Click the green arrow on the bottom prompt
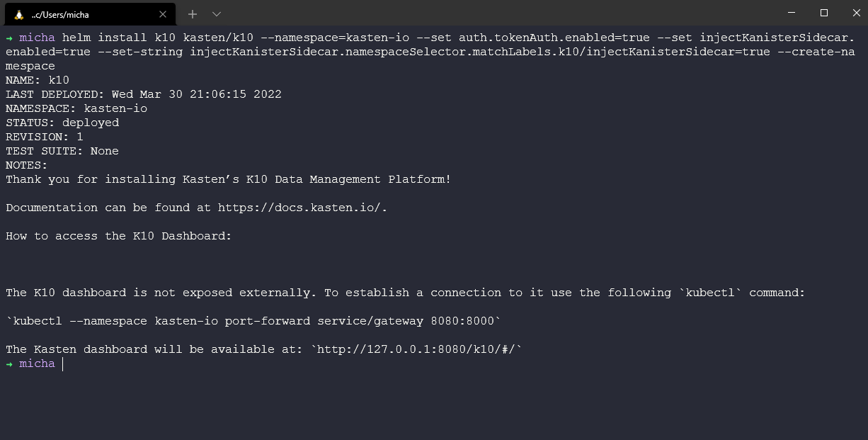This screenshot has height=440, width=868. tap(9, 363)
